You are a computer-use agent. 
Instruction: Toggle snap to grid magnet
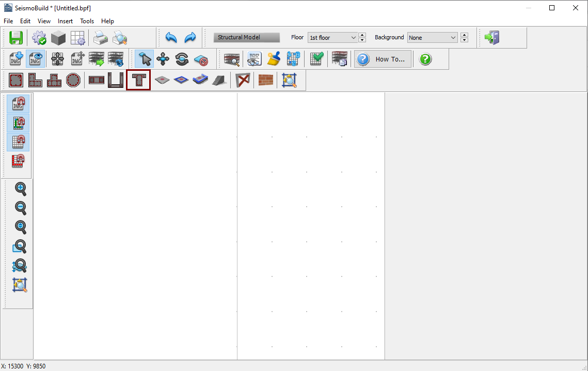pyautogui.click(x=19, y=142)
